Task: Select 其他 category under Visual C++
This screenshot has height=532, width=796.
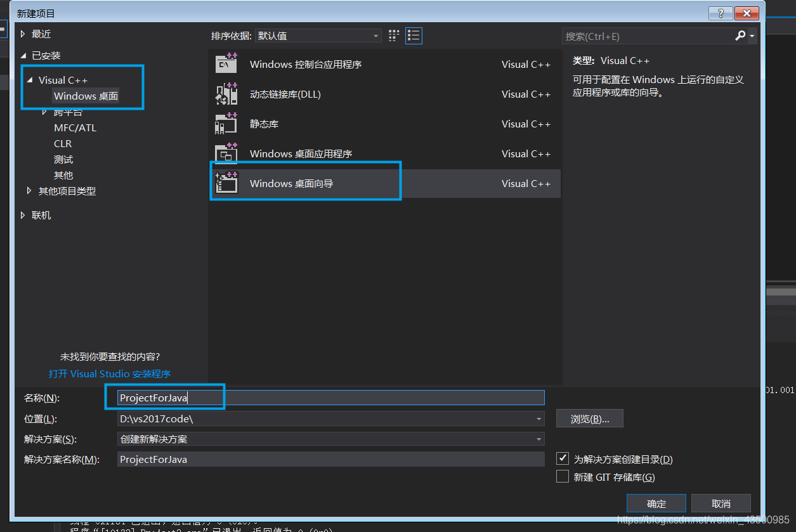Action: (63, 175)
